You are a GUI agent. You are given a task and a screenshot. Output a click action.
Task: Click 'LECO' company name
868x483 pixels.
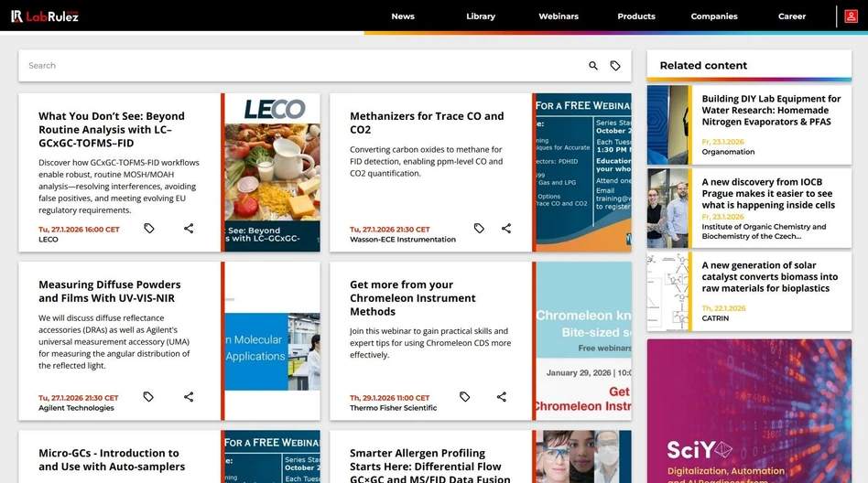(49, 240)
